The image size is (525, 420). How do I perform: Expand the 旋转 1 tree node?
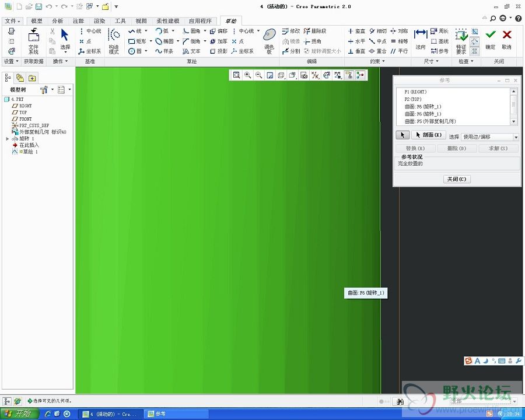pos(8,139)
